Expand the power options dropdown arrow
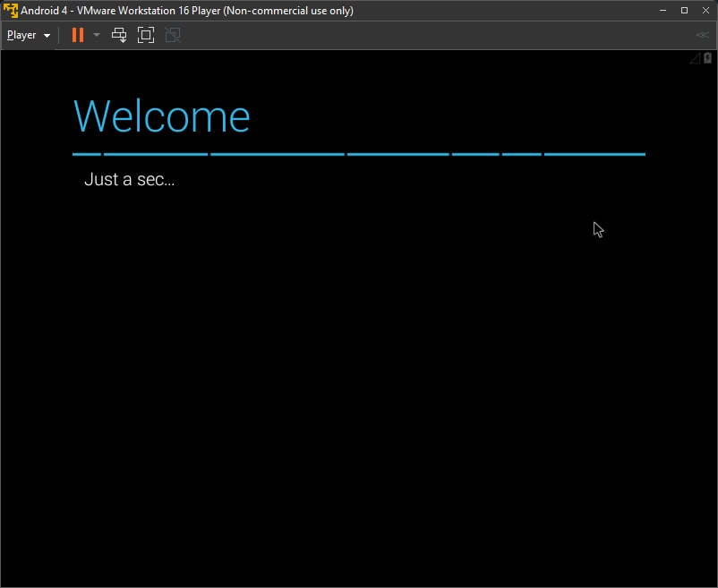Viewport: 718px width, 588px height. pyautogui.click(x=96, y=35)
